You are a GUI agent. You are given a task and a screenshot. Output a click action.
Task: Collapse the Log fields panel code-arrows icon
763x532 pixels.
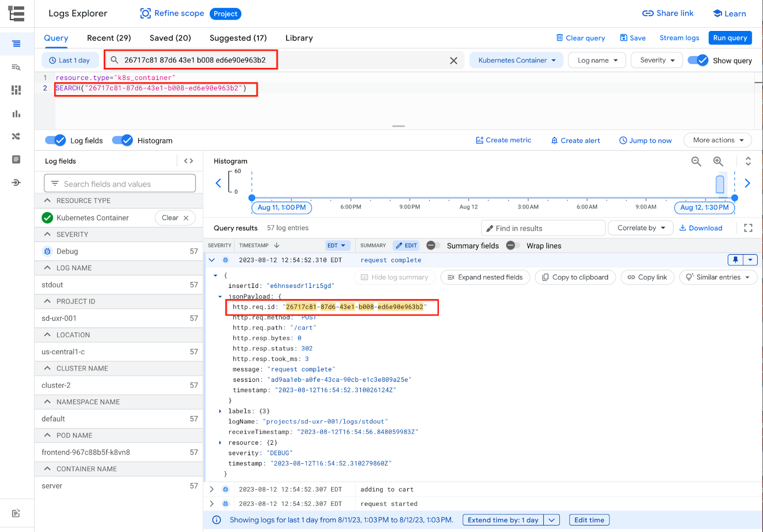189,161
